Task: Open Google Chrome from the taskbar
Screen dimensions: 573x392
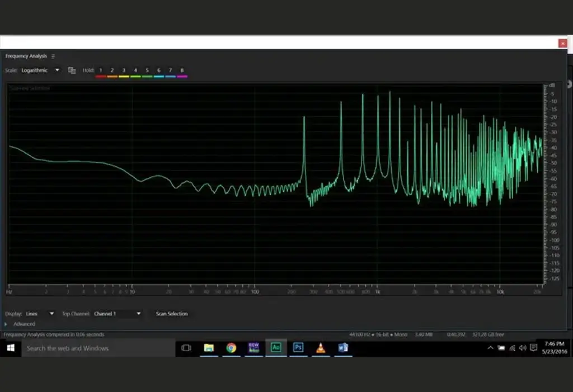Action: point(231,348)
